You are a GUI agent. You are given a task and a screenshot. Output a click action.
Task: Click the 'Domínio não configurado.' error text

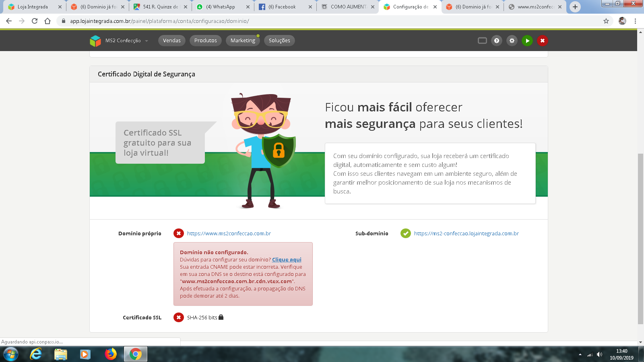click(x=214, y=252)
